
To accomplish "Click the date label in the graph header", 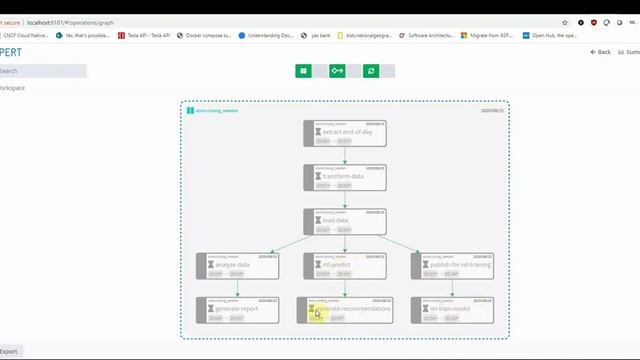I will point(492,111).
